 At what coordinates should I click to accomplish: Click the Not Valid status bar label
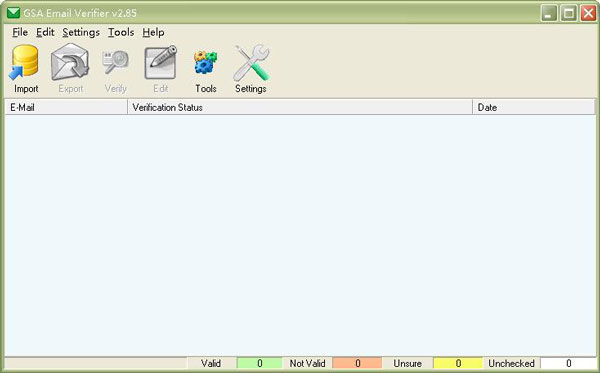[x=307, y=363]
